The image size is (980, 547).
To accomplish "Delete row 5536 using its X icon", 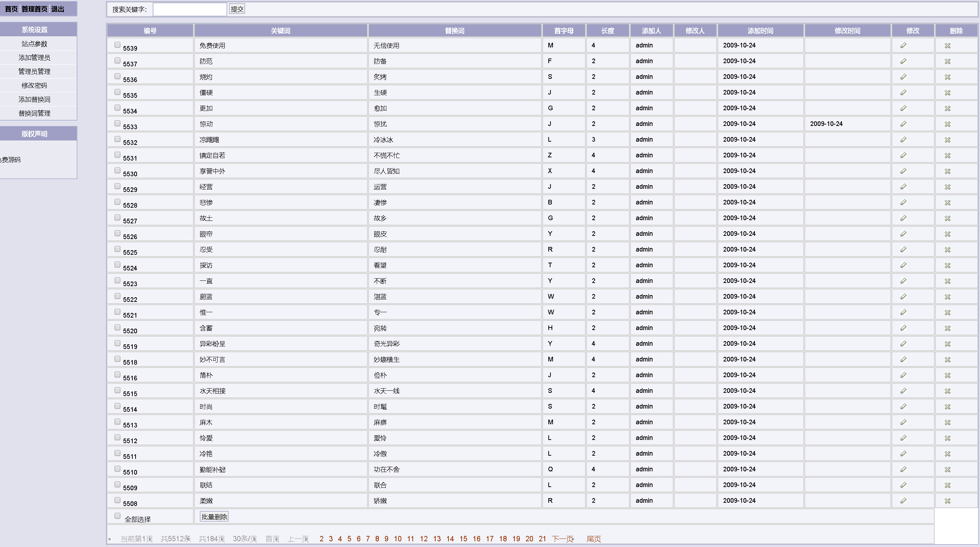I will coord(947,77).
